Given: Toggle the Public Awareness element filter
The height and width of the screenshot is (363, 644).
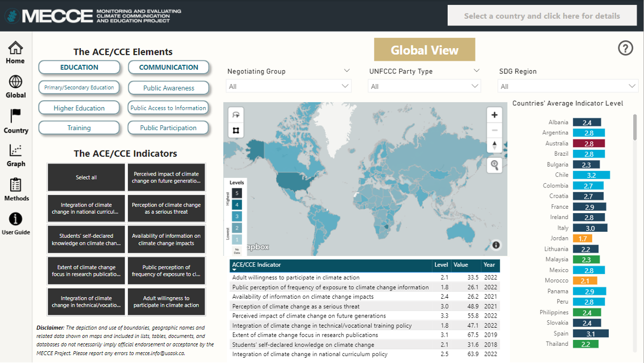Looking at the screenshot, I should pos(168,88).
